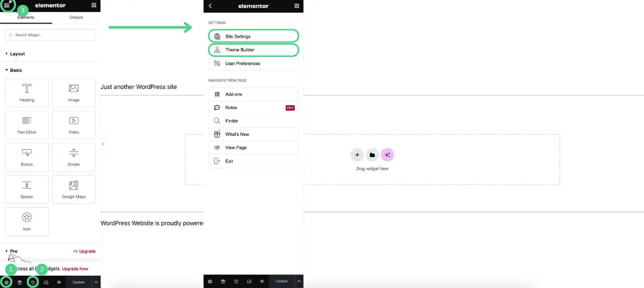Image resolution: width=644 pixels, height=288 pixels.
Task: Open Add-ons from the navigation list
Action: coord(253,94)
